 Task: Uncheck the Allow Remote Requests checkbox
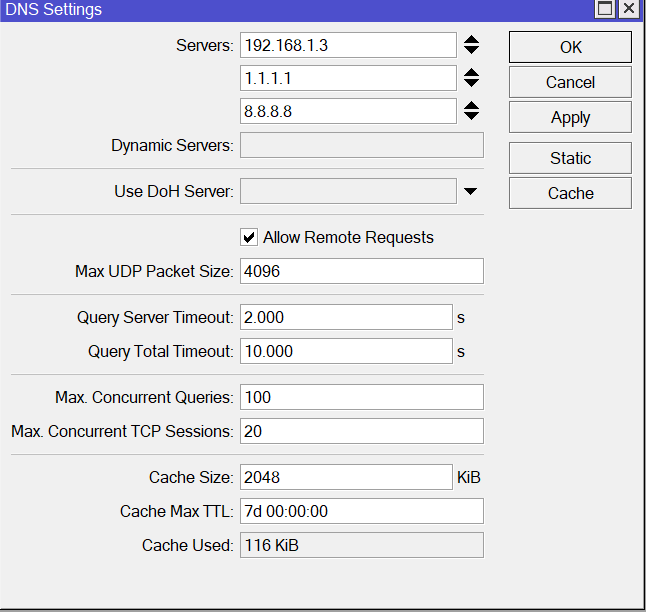[249, 238]
